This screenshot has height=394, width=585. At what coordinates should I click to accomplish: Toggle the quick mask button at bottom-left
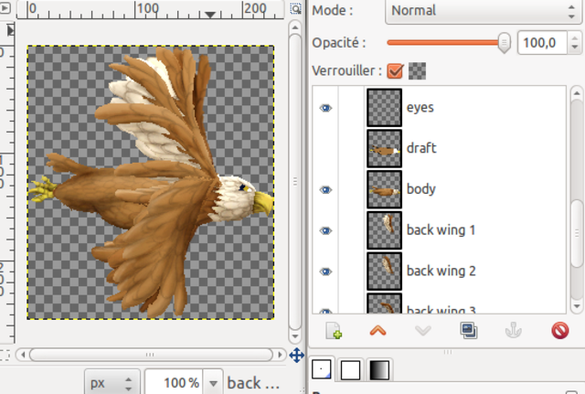(x=4, y=355)
